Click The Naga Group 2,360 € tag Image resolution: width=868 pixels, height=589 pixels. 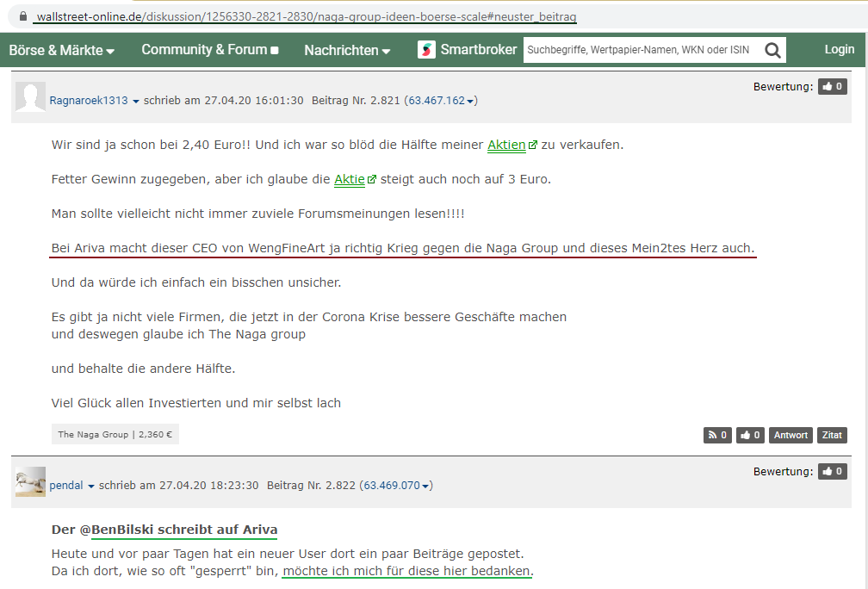click(115, 435)
